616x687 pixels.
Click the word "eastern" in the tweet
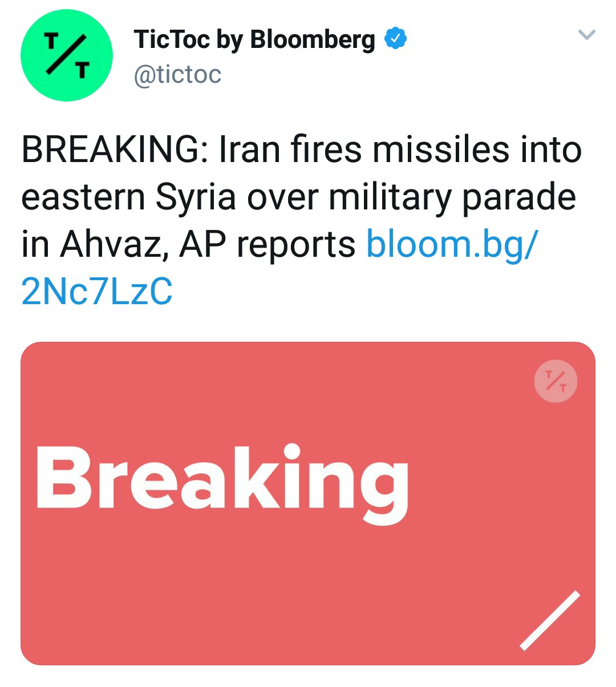[83, 197]
